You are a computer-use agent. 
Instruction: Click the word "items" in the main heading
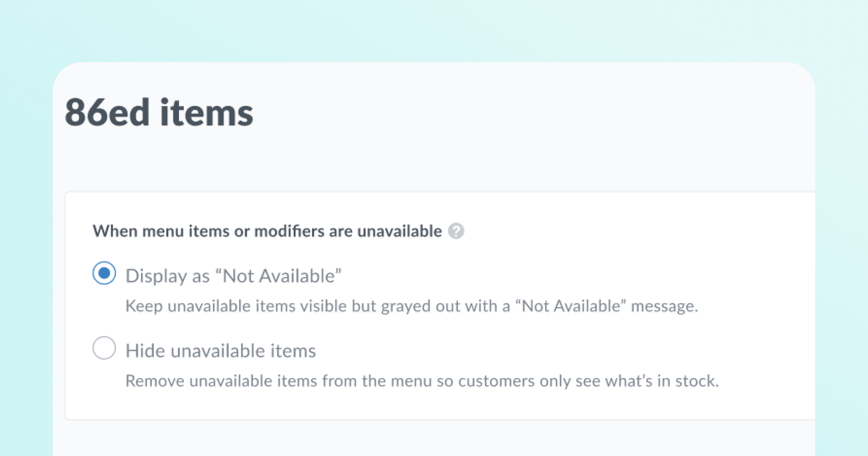(x=207, y=112)
